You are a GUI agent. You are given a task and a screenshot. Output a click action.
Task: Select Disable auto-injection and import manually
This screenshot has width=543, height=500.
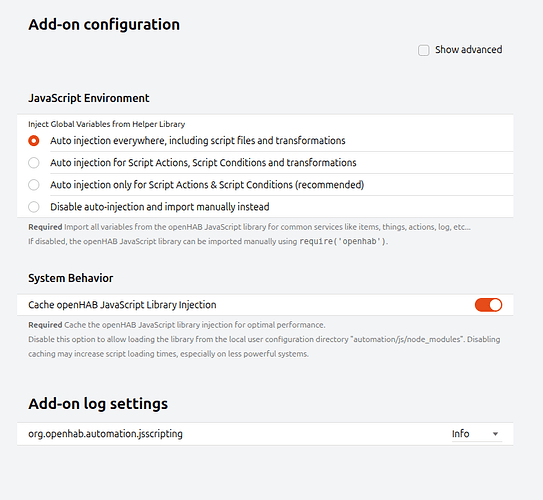click(34, 207)
